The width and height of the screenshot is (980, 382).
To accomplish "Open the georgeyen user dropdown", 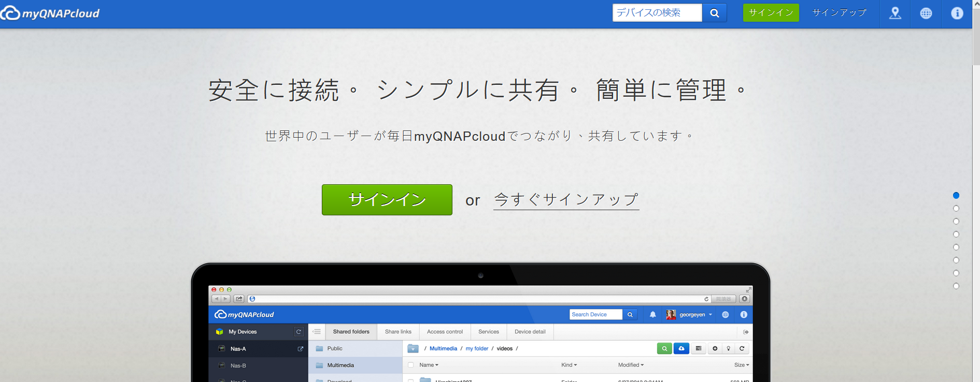I will pos(689,314).
